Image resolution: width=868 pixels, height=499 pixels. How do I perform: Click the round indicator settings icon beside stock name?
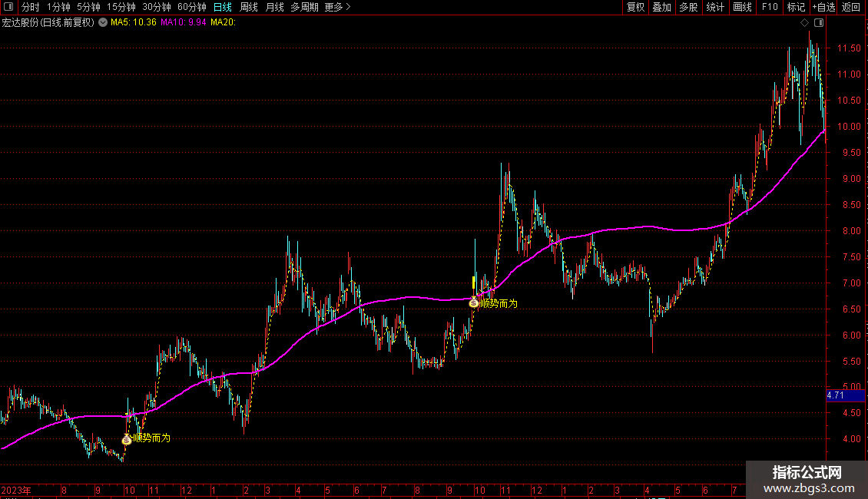click(103, 22)
